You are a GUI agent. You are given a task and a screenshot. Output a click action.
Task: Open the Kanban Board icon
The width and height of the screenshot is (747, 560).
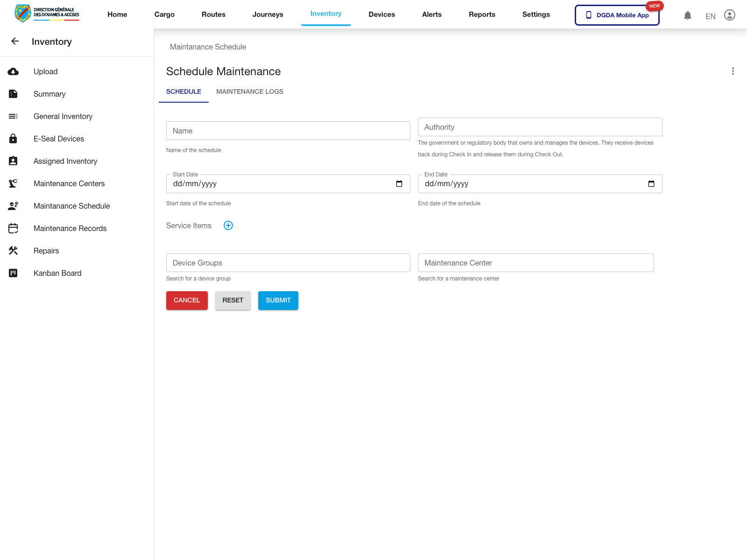click(x=13, y=273)
